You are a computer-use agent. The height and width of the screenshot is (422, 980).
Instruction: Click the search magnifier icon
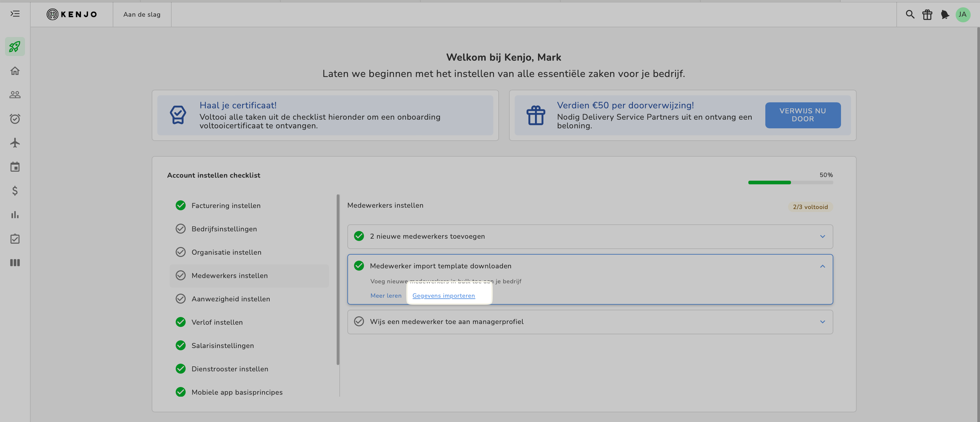point(910,14)
